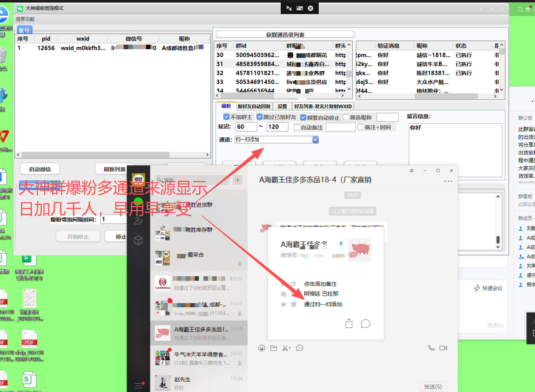This screenshot has height=392, width=535.
Task: Click the delay minimum field showing 60
Action: [x=246, y=127]
